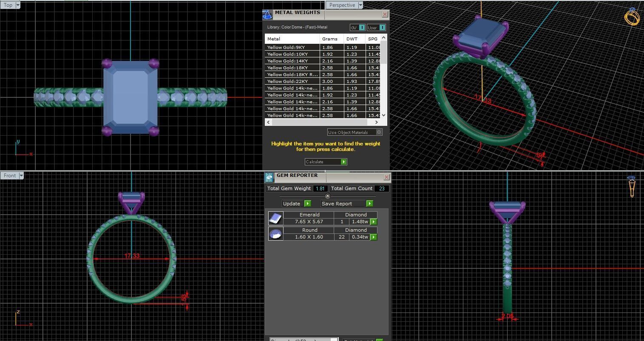Click the Library: Color Dome - (Fast)-Metal label
644x341 pixels.
tap(297, 27)
